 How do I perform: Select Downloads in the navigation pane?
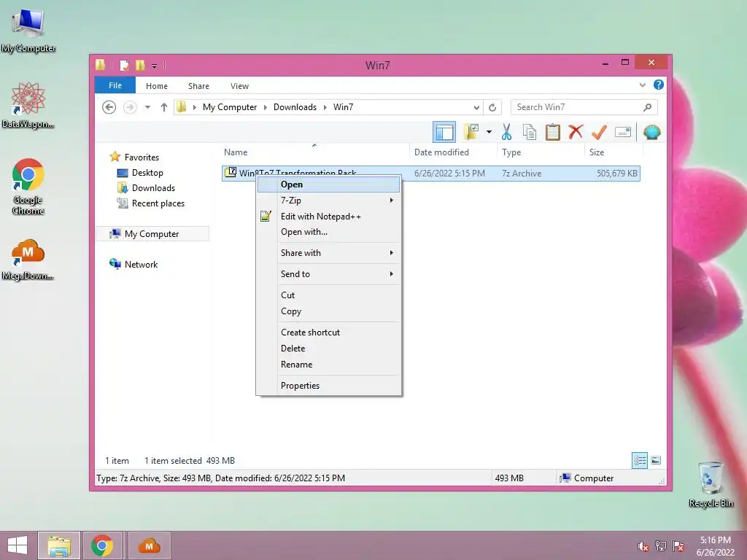coord(153,188)
